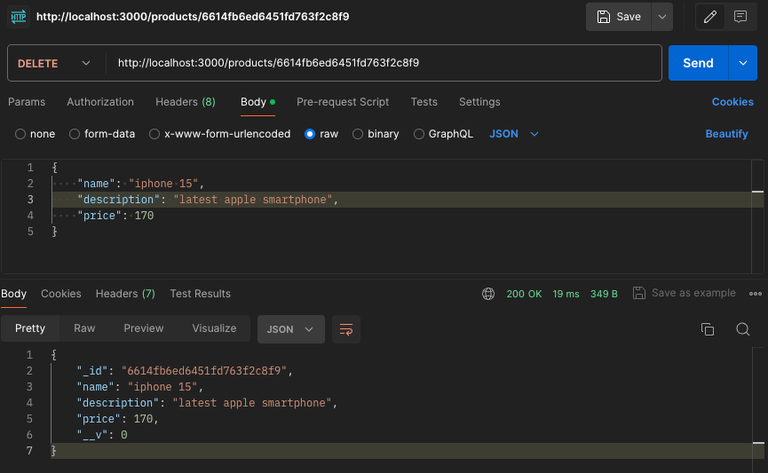Switch to the Pretty response view

tap(30, 329)
